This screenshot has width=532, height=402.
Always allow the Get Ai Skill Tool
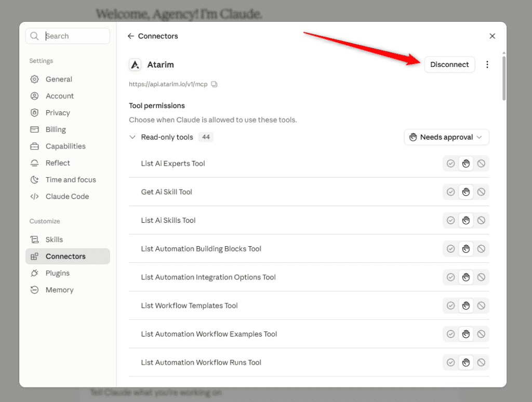[450, 192]
